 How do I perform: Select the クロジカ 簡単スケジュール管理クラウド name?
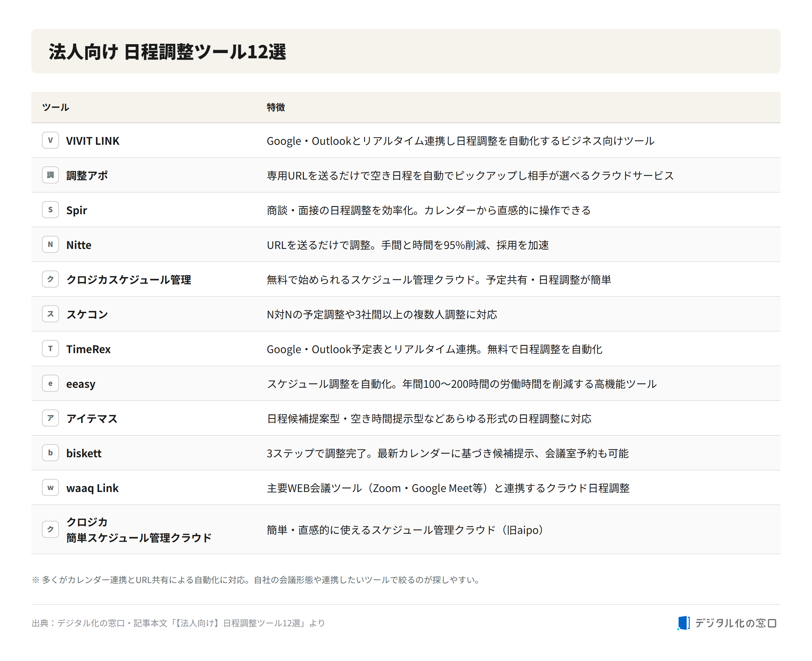pos(138,530)
